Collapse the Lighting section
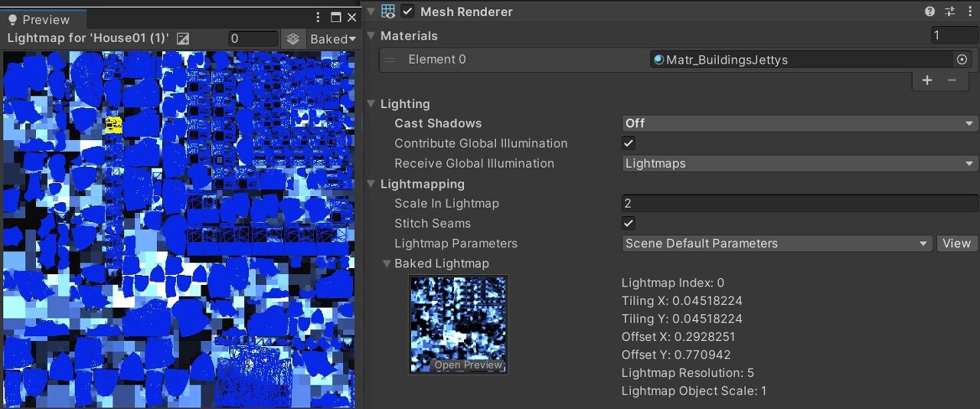Screen dimensions: 980x409 [x=372, y=104]
